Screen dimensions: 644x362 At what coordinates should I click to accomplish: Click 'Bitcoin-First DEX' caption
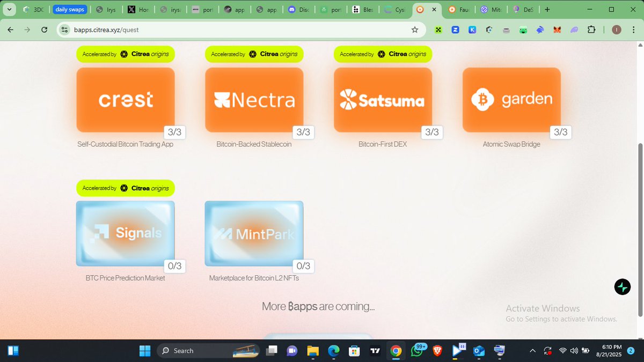click(383, 144)
